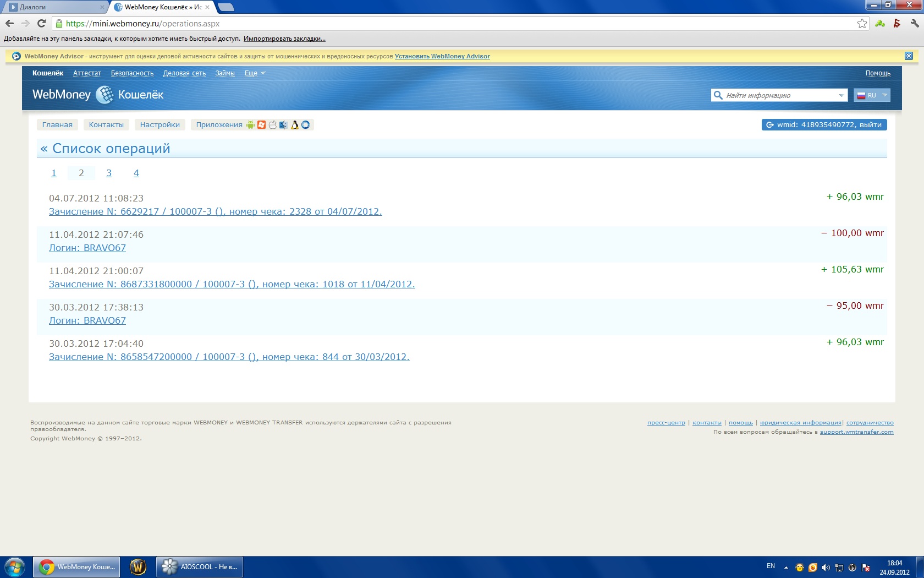The height and width of the screenshot is (578, 924).
Task: Click the Mac Finder app icon
Action: (283, 125)
